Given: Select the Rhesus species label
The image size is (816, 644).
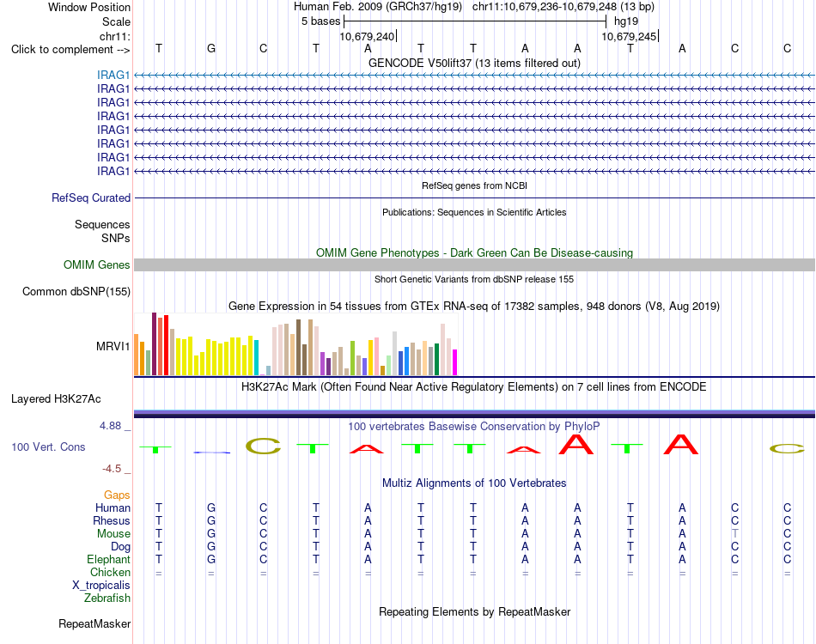Looking at the screenshot, I should 112,520.
